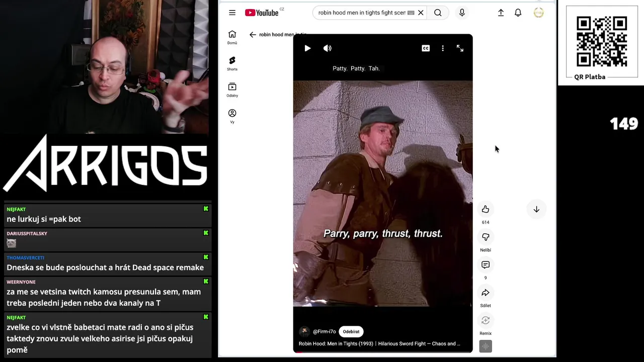Click the magnifier search button
The height and width of the screenshot is (362, 644).
[x=438, y=13]
